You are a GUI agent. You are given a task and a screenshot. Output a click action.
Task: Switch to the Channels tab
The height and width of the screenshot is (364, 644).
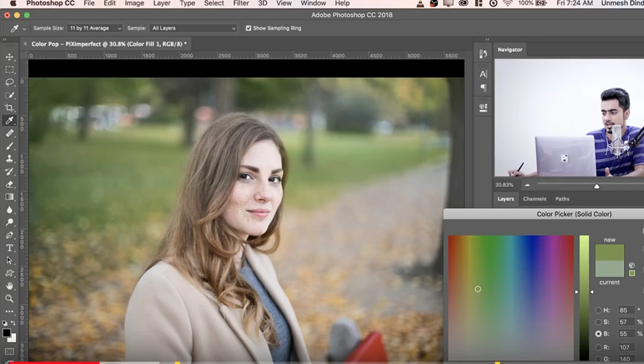[x=534, y=199]
